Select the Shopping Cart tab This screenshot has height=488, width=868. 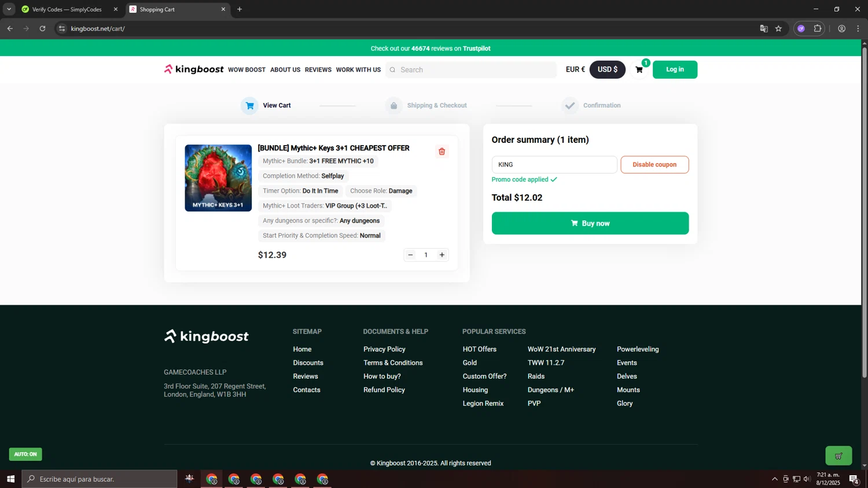click(176, 9)
